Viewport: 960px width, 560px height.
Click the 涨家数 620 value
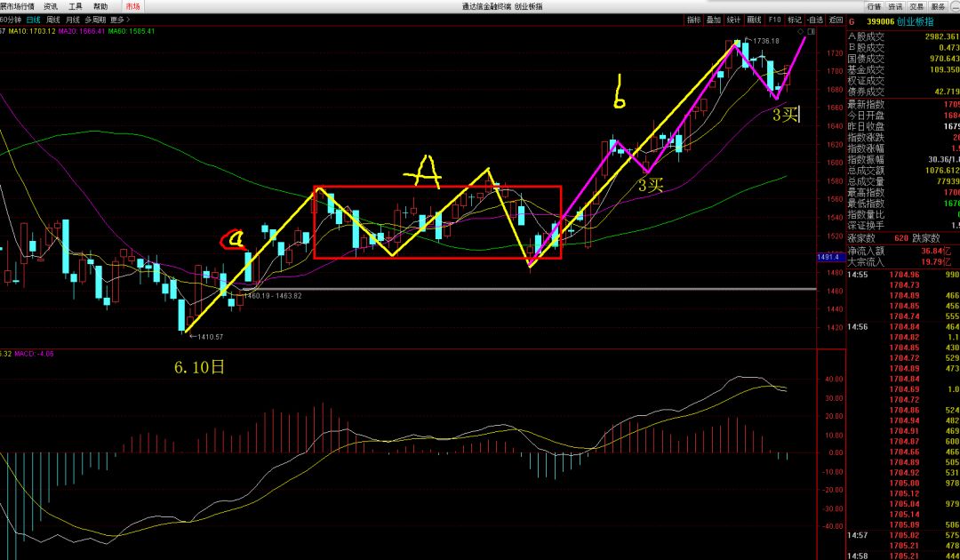(901, 239)
